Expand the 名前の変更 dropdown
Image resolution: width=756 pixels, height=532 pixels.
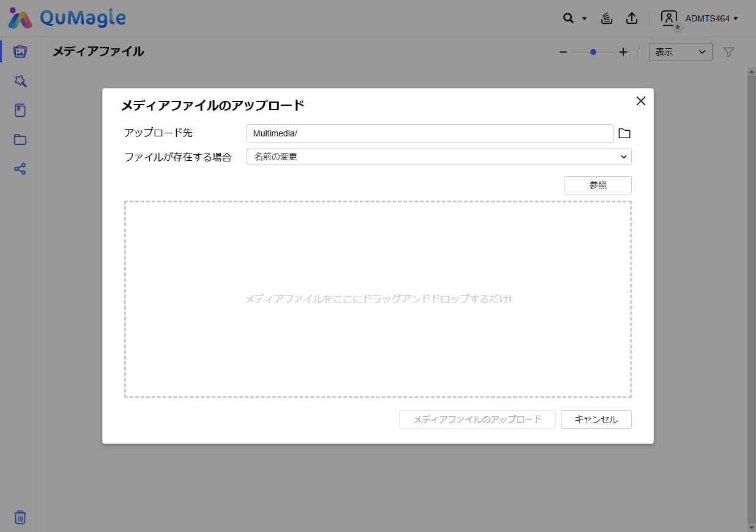pos(439,157)
